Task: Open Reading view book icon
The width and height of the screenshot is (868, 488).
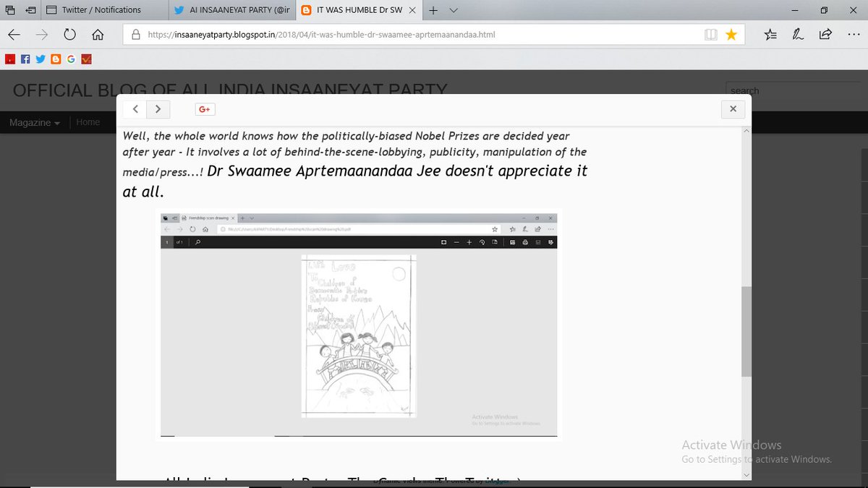Action: 711,34
